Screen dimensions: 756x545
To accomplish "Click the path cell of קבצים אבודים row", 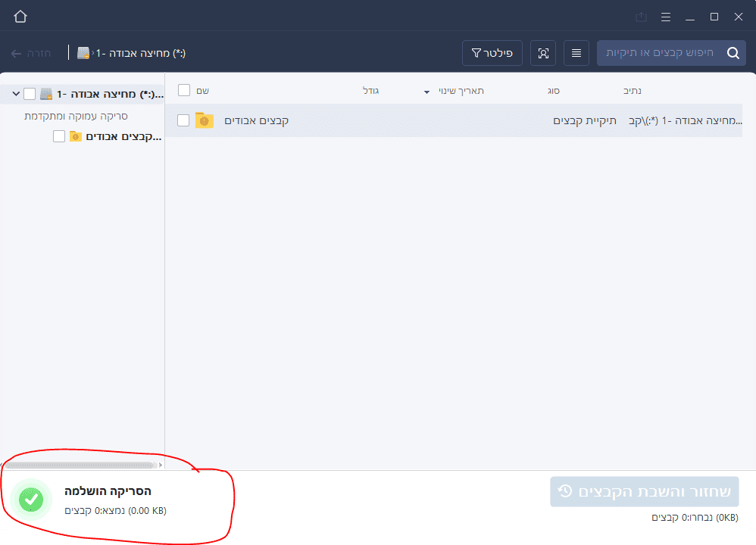I will tap(685, 120).
